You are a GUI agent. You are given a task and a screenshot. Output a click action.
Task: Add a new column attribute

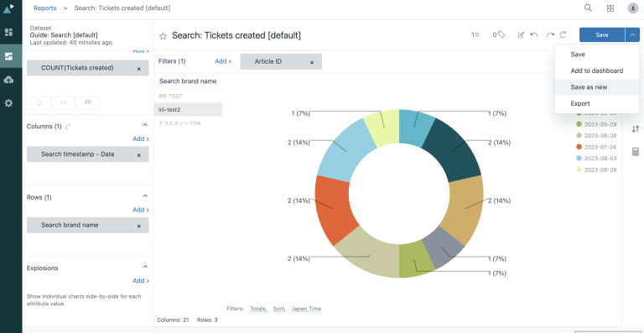click(x=141, y=138)
